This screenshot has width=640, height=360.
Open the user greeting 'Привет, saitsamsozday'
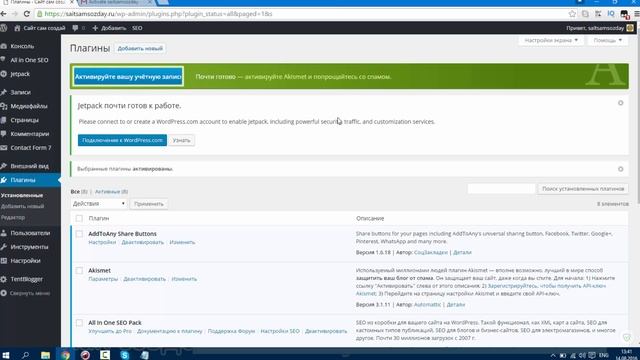(x=600, y=28)
